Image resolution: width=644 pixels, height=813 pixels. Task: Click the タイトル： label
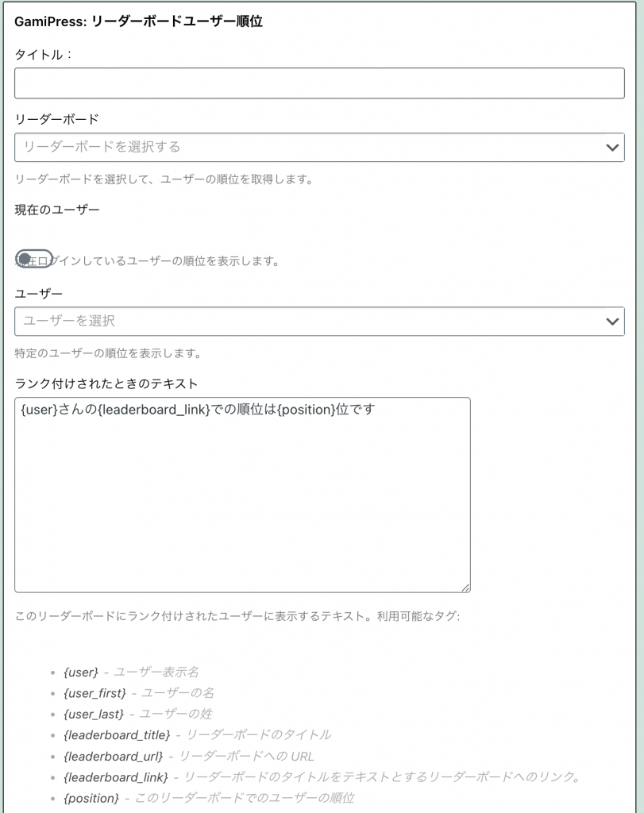point(44,55)
